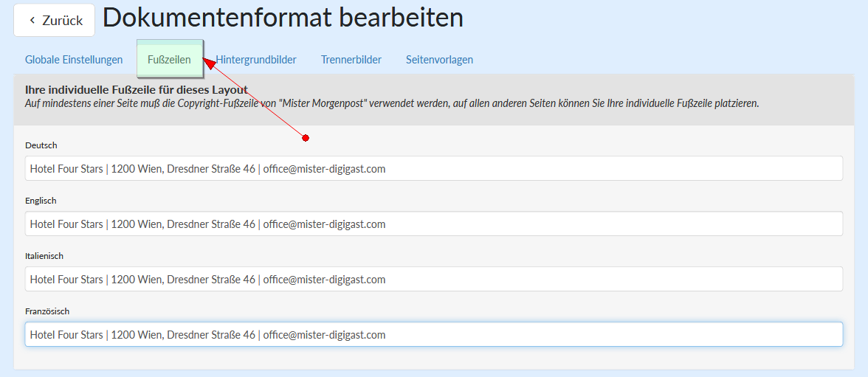
Task: Click the Deutsch field label
Action: pyautogui.click(x=41, y=145)
